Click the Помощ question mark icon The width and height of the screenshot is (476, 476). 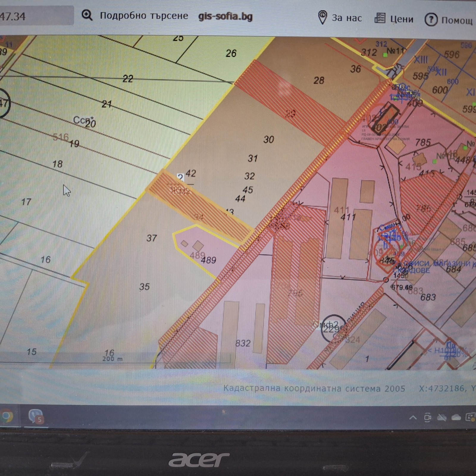click(x=430, y=20)
